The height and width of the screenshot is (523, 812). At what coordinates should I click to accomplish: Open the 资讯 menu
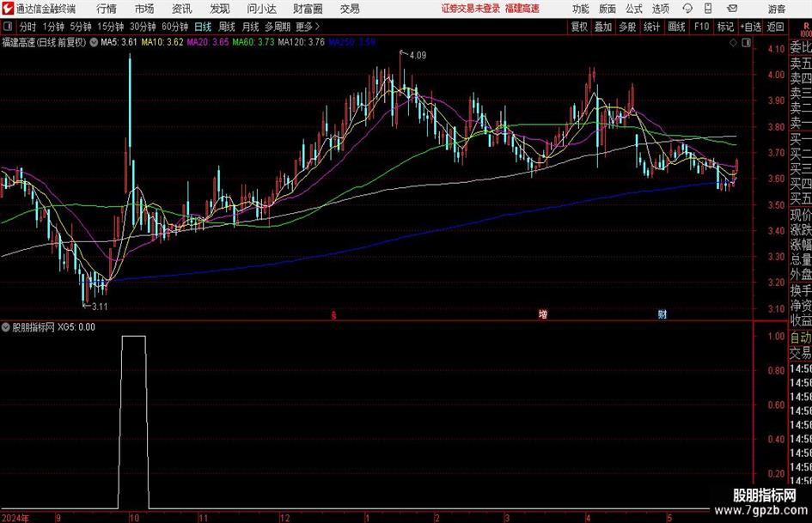[x=182, y=9]
